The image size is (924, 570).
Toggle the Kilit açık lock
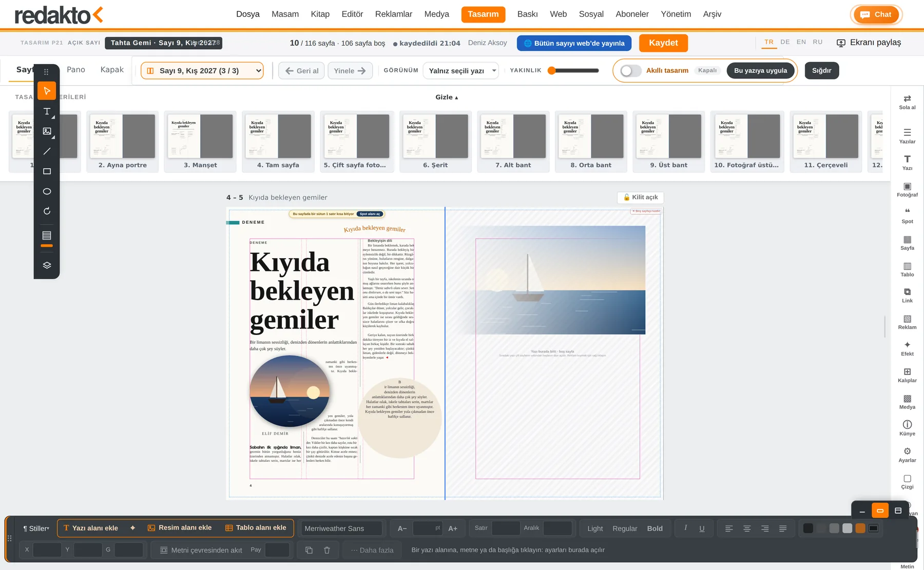(x=640, y=198)
